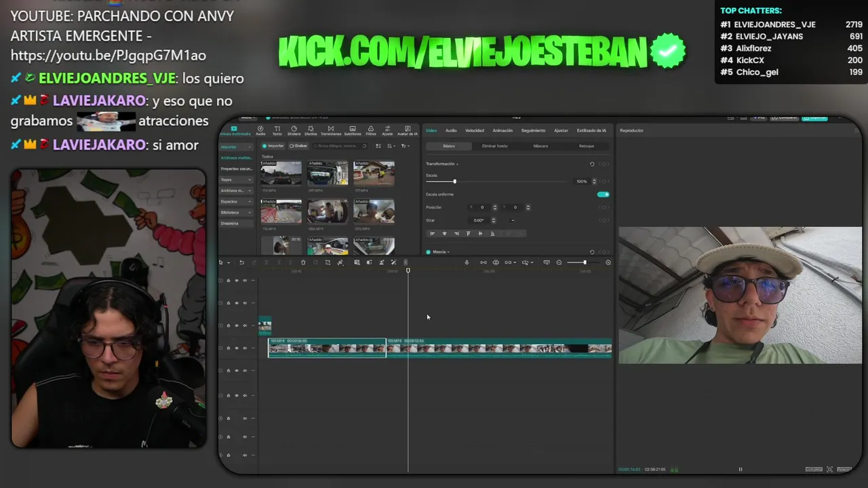The image size is (868, 488).
Task: Toggle visibility eye on the top track
Action: point(236,281)
